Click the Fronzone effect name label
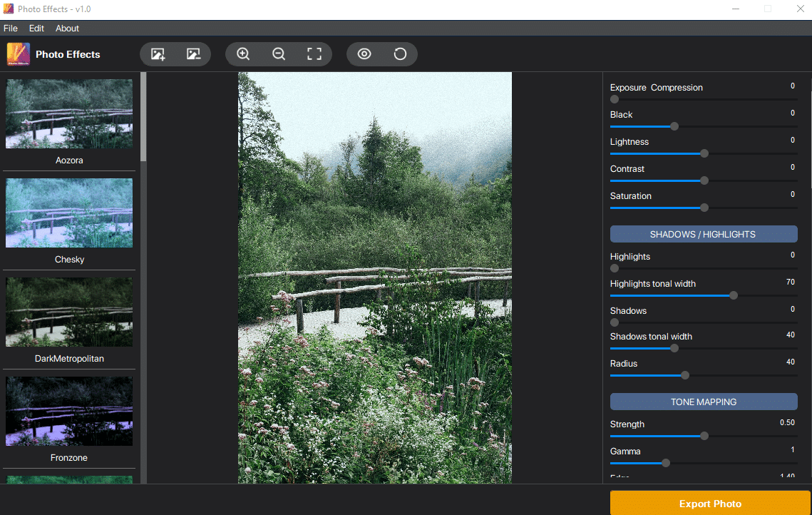This screenshot has width=812, height=515. tap(69, 457)
